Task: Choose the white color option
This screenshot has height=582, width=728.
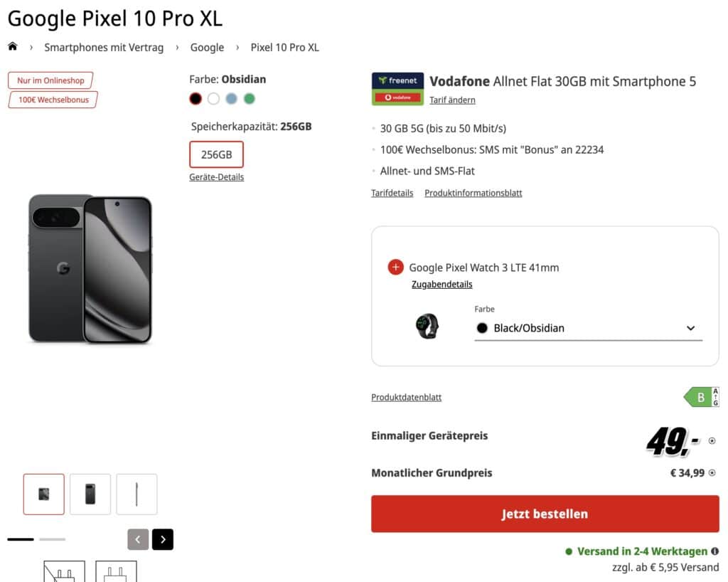Action: coord(213,99)
